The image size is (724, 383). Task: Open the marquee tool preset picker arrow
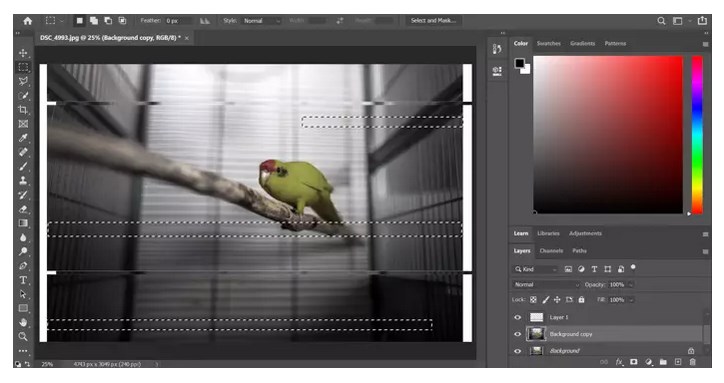pos(61,21)
